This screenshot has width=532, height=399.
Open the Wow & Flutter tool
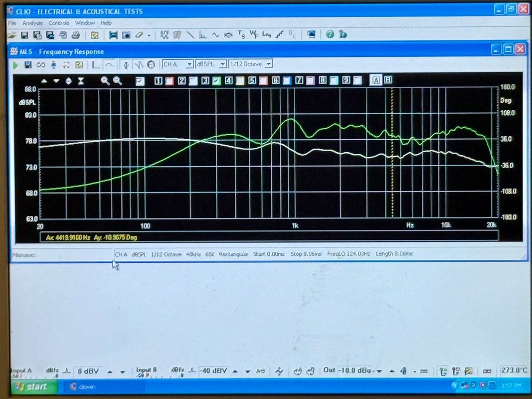[253, 34]
